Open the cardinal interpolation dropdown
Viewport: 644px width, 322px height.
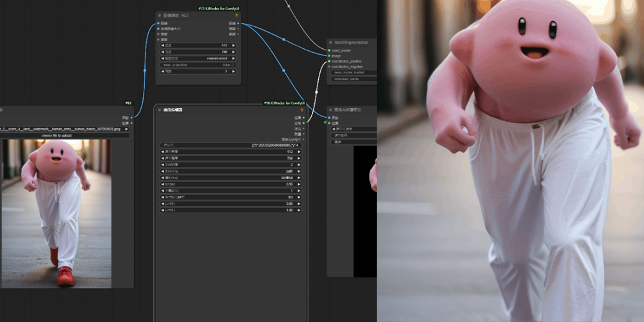231,178
